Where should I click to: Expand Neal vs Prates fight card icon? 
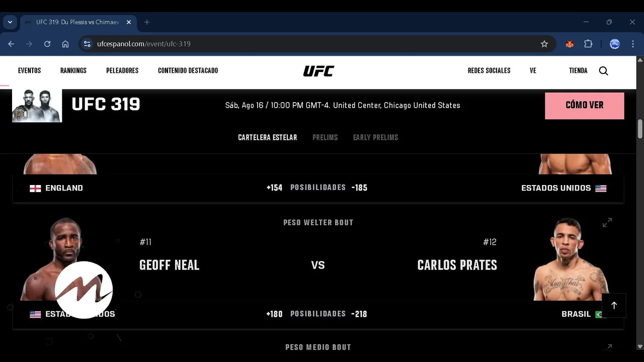coord(607,222)
